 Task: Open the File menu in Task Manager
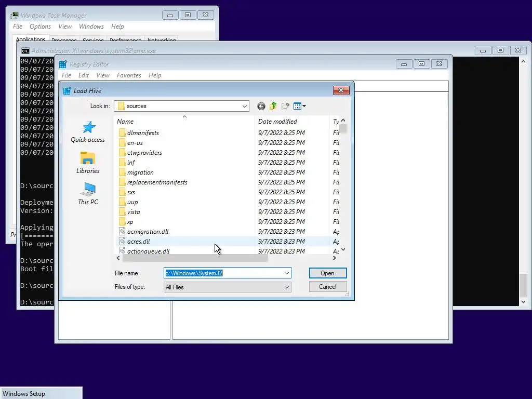(x=18, y=26)
